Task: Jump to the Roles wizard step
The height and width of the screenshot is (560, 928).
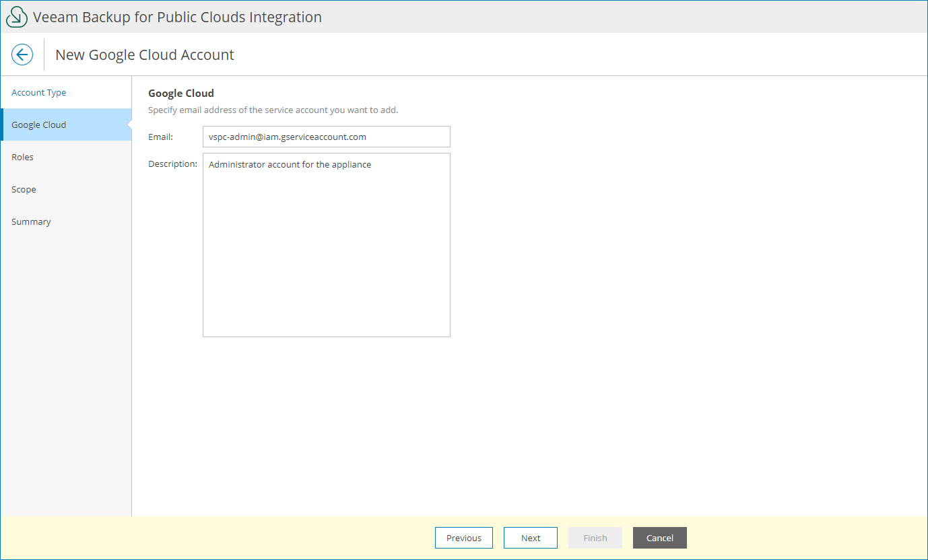Action: 23,157
